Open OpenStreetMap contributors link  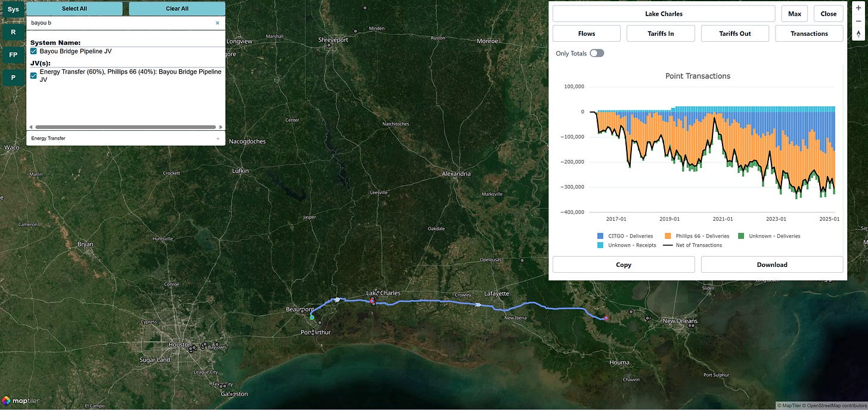coord(836,406)
